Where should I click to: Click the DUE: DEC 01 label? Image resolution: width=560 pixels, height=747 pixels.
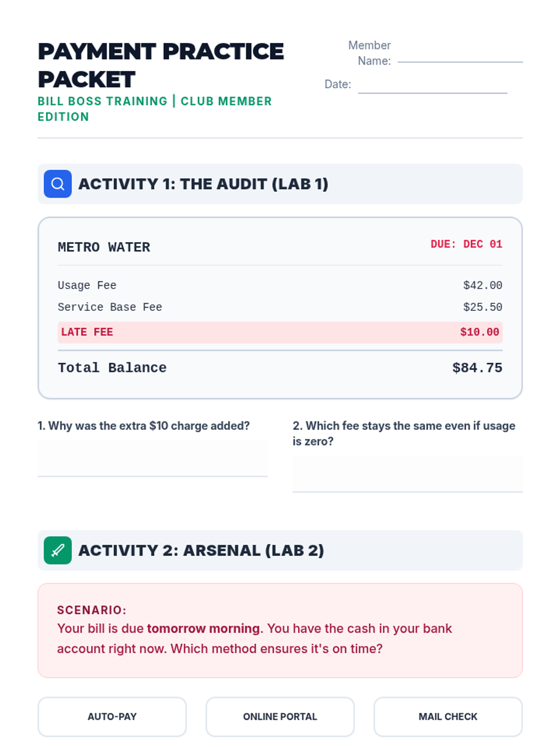click(466, 244)
